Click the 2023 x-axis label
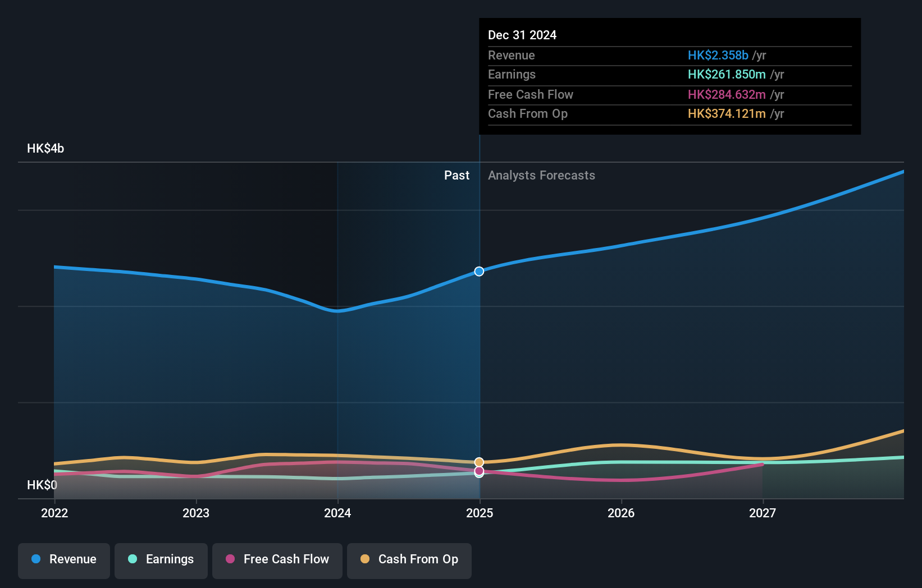The image size is (922, 588). pos(196,513)
